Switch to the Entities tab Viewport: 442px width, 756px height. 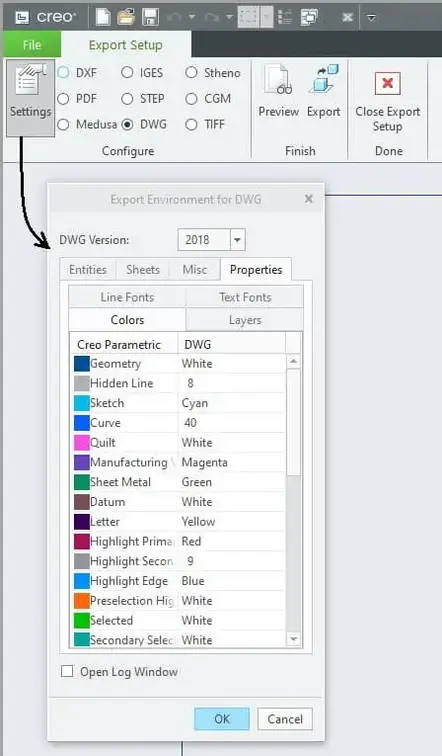coord(88,270)
